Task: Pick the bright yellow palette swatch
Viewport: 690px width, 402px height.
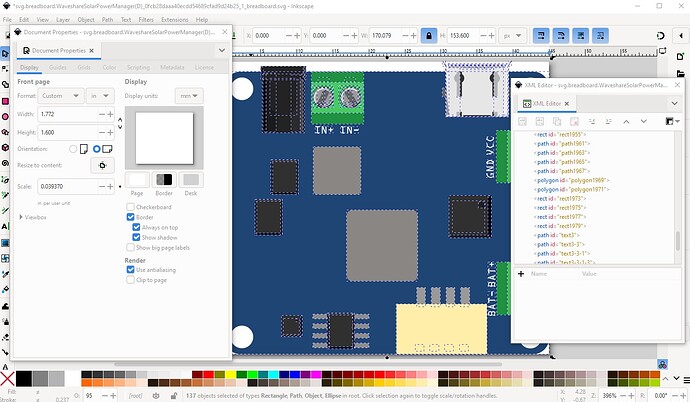Action: click(x=230, y=375)
